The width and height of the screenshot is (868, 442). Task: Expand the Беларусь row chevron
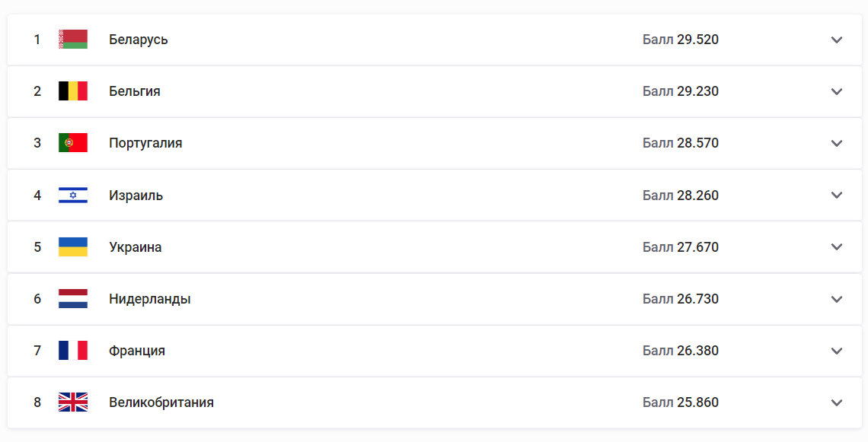tap(837, 40)
